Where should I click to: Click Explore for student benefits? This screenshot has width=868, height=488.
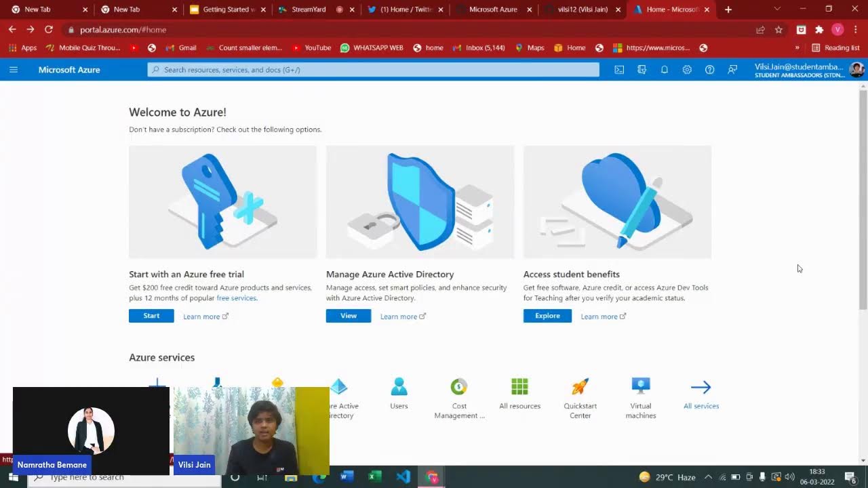[x=547, y=316]
